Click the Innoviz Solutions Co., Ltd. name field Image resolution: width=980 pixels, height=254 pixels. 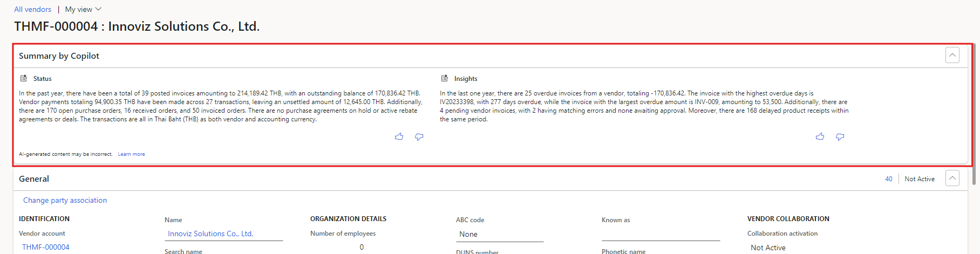click(223, 234)
